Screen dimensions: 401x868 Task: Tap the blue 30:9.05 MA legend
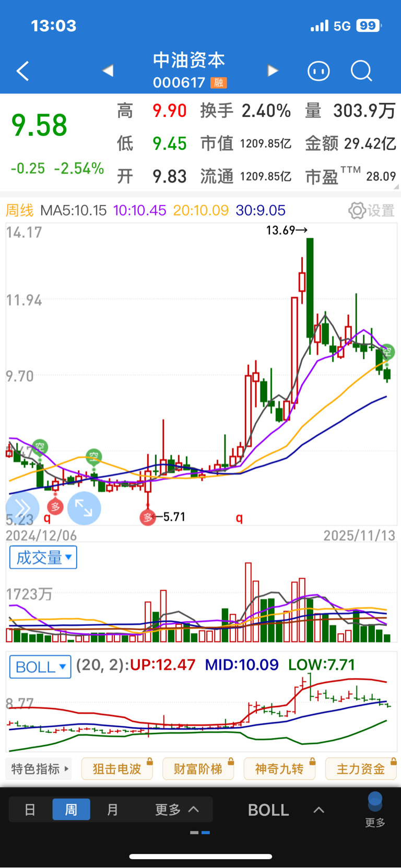[261, 210]
